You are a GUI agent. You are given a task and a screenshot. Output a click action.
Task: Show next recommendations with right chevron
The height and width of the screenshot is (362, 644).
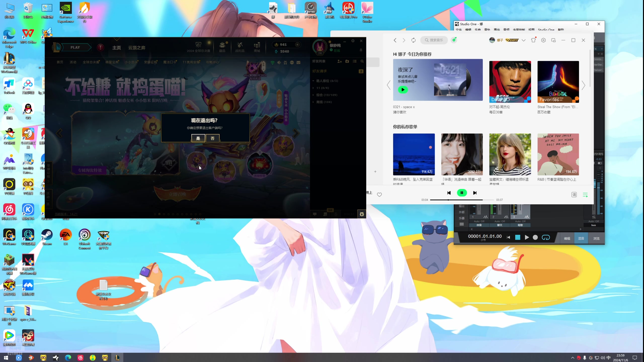[x=583, y=85]
